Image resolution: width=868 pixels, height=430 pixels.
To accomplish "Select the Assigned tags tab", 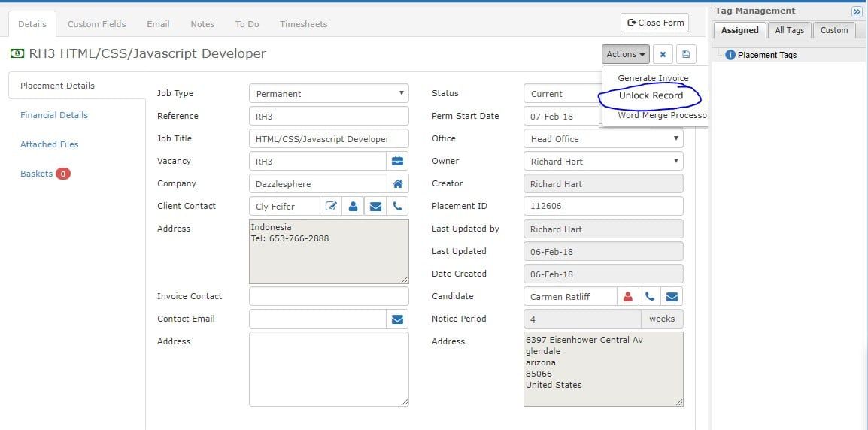I will 739,30.
